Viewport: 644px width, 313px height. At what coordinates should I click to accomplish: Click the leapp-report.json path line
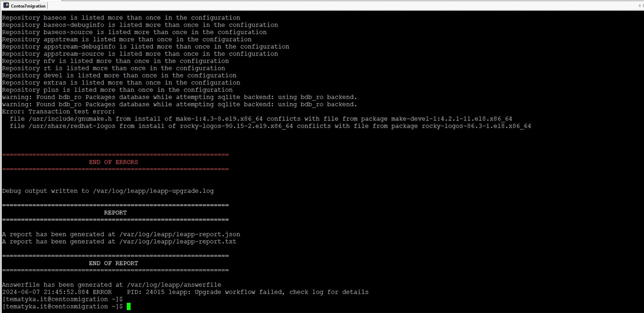click(121, 234)
